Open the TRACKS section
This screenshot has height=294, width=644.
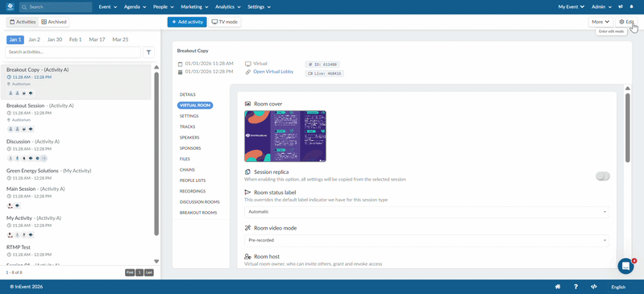click(x=187, y=127)
